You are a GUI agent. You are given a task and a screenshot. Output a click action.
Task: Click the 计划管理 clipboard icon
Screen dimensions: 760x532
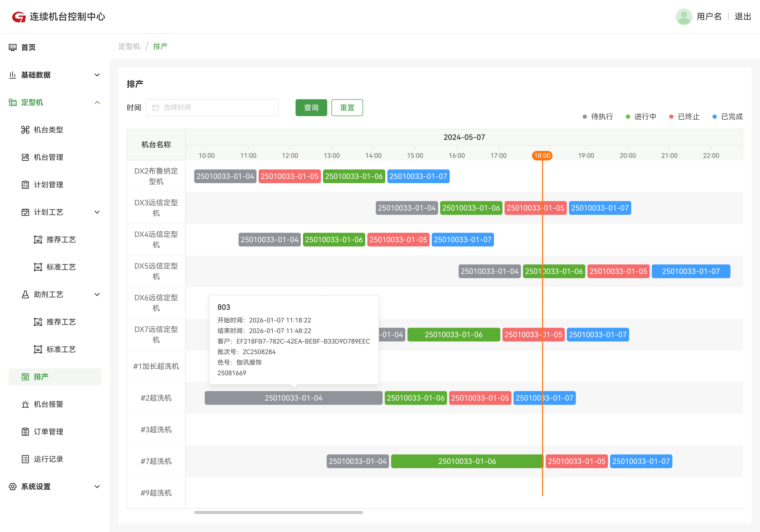25,185
